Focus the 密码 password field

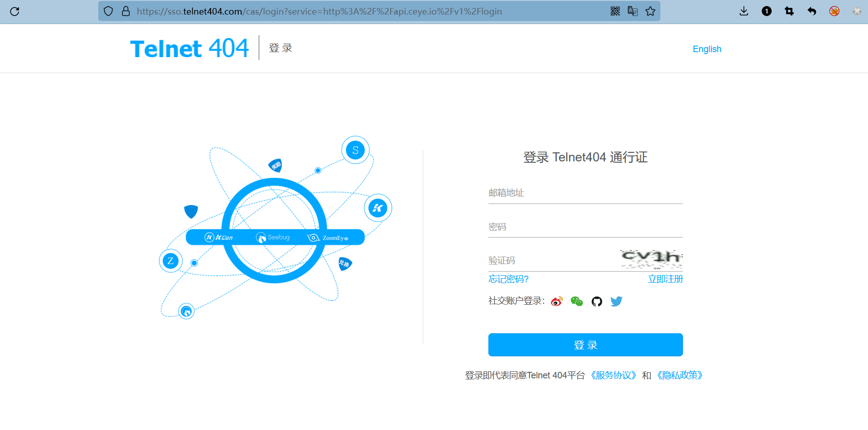(x=586, y=227)
